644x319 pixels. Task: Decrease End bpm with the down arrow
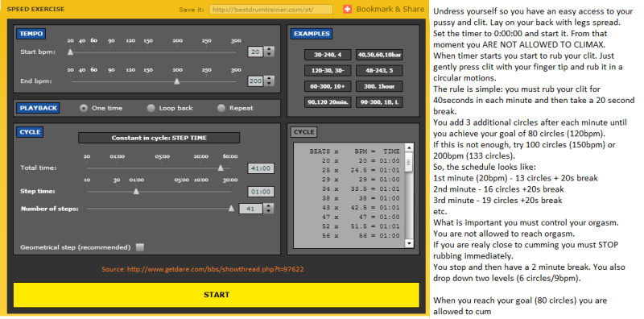click(x=269, y=84)
